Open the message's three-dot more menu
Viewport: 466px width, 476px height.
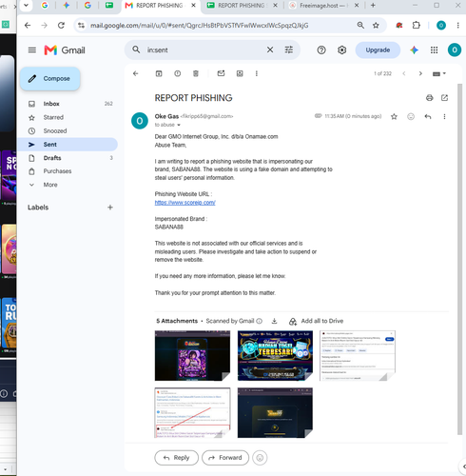[x=444, y=117]
